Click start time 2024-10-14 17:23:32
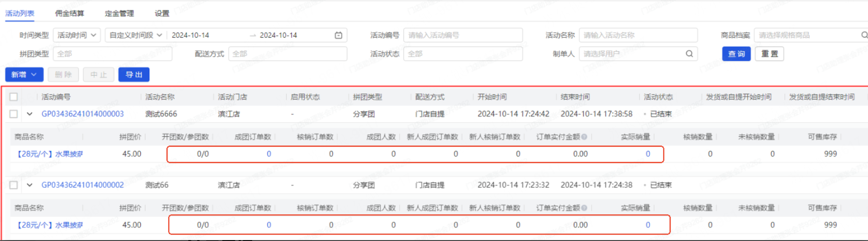 [x=514, y=185]
